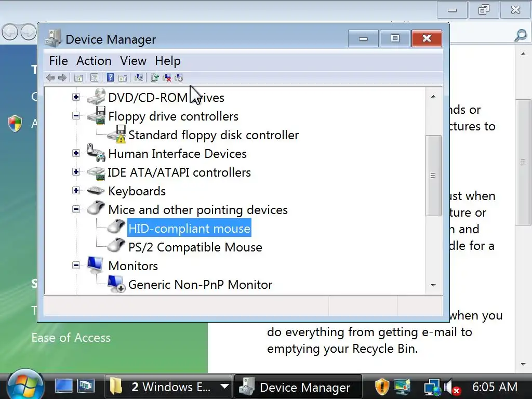
Task: Click the security shield icon in left sidebar
Action: pos(15,123)
